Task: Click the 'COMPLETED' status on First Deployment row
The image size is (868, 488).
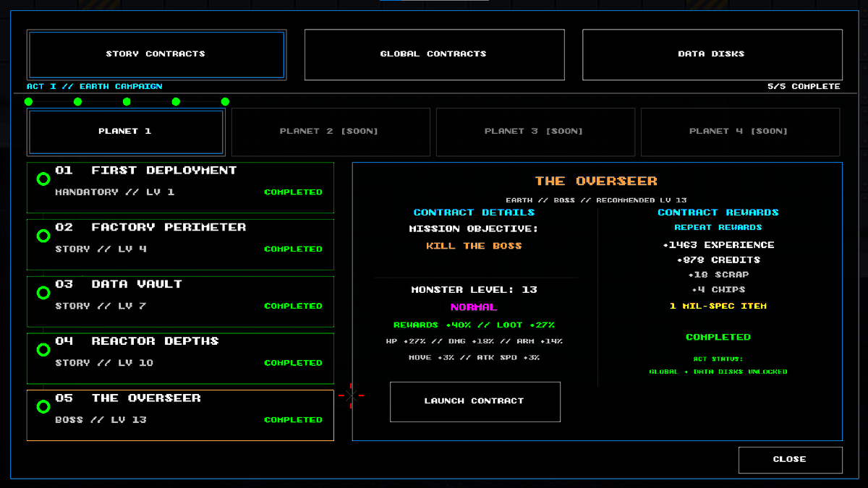Action: click(x=293, y=192)
